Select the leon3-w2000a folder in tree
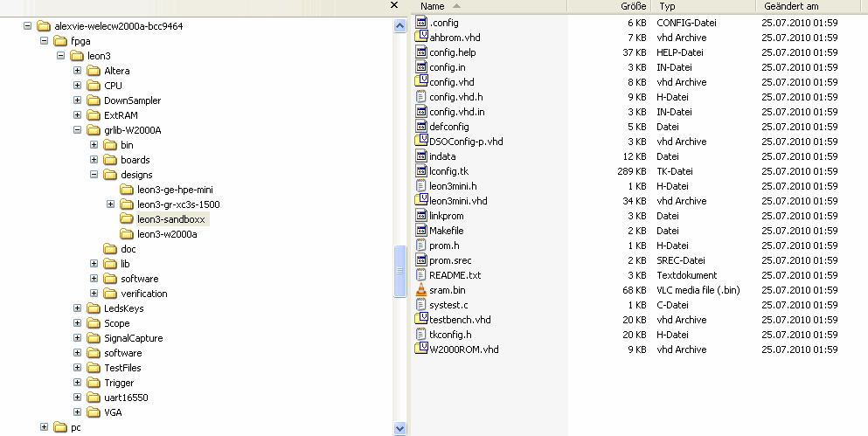Screen dimensions: 868x436 [167, 234]
